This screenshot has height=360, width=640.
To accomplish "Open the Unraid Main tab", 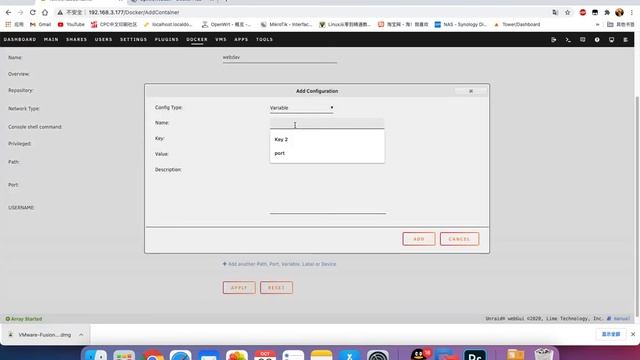I will (51, 40).
